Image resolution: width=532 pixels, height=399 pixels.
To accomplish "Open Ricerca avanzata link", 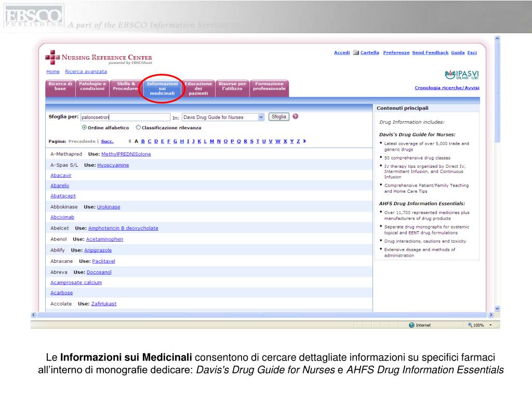I will (86, 72).
